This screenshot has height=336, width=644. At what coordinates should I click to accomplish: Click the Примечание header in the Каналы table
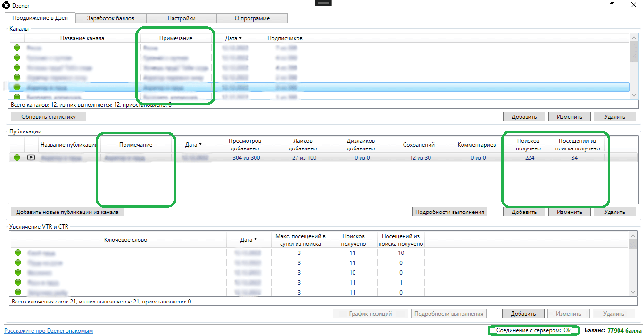tap(176, 38)
